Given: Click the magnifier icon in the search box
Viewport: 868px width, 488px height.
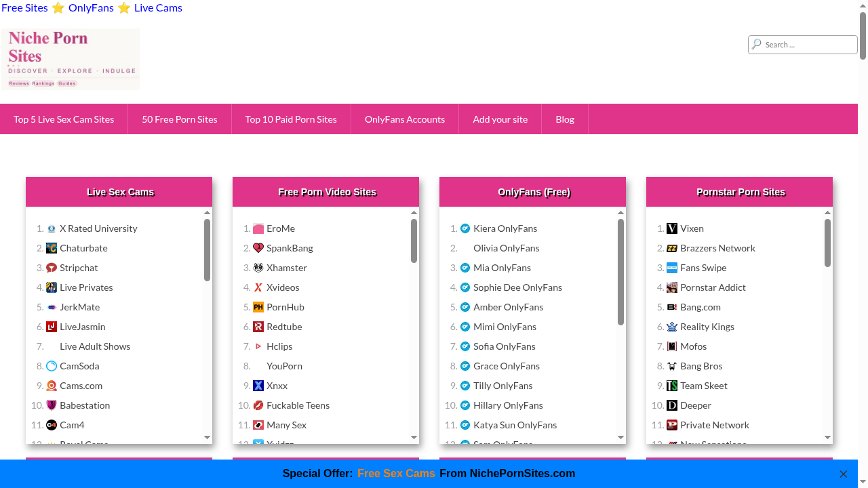Looking at the screenshot, I should pyautogui.click(x=757, y=44).
